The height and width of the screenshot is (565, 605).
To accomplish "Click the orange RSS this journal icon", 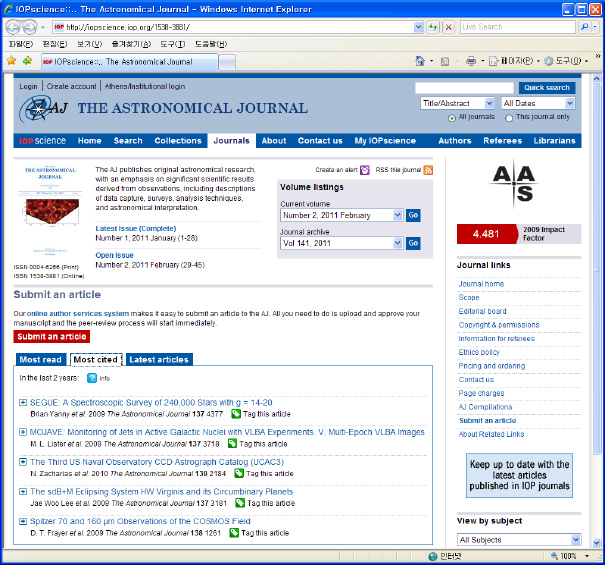I will click(428, 170).
